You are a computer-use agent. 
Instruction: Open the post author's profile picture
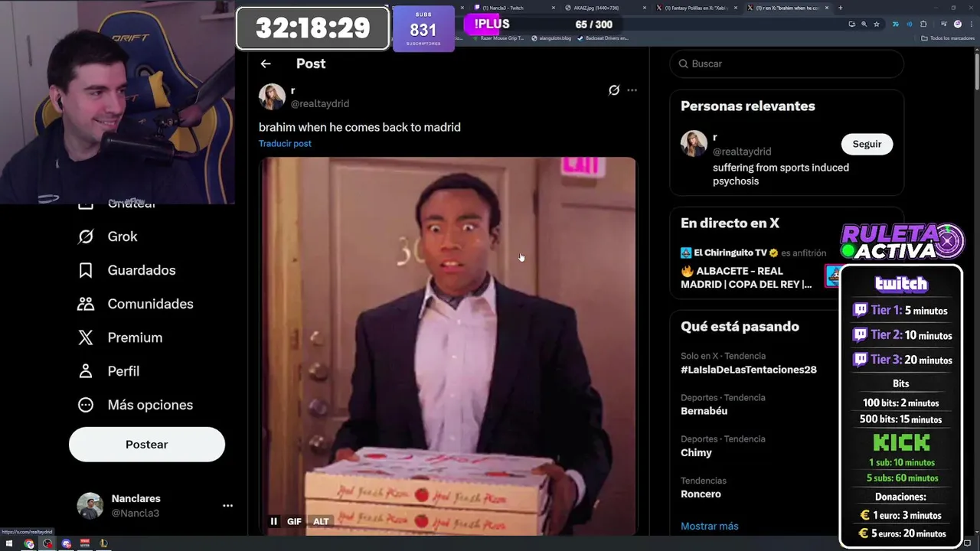coord(272,97)
